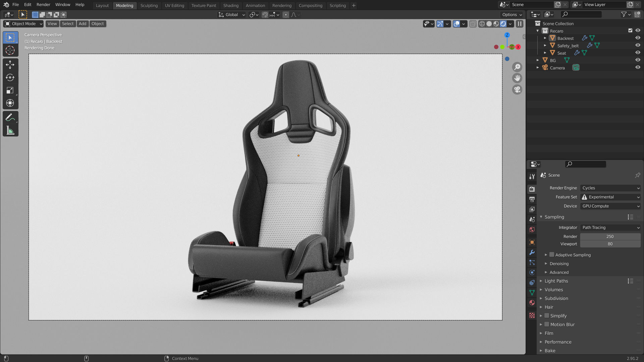Open the Render menu
644x362 pixels.
tap(43, 4)
